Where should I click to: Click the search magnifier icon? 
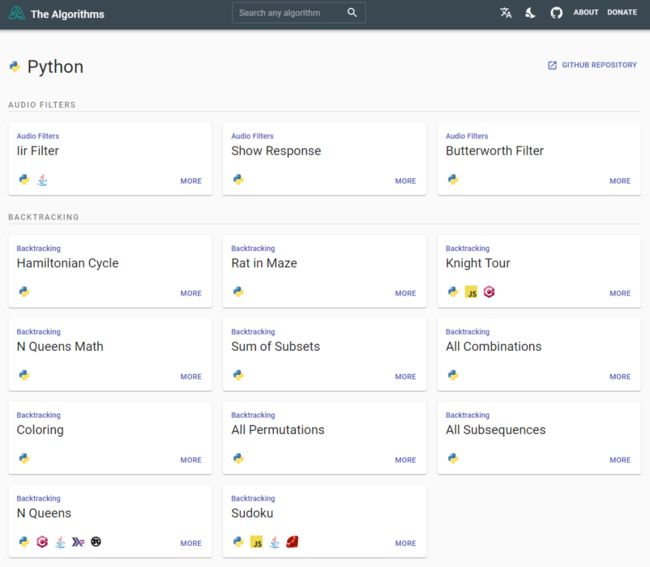pos(352,13)
